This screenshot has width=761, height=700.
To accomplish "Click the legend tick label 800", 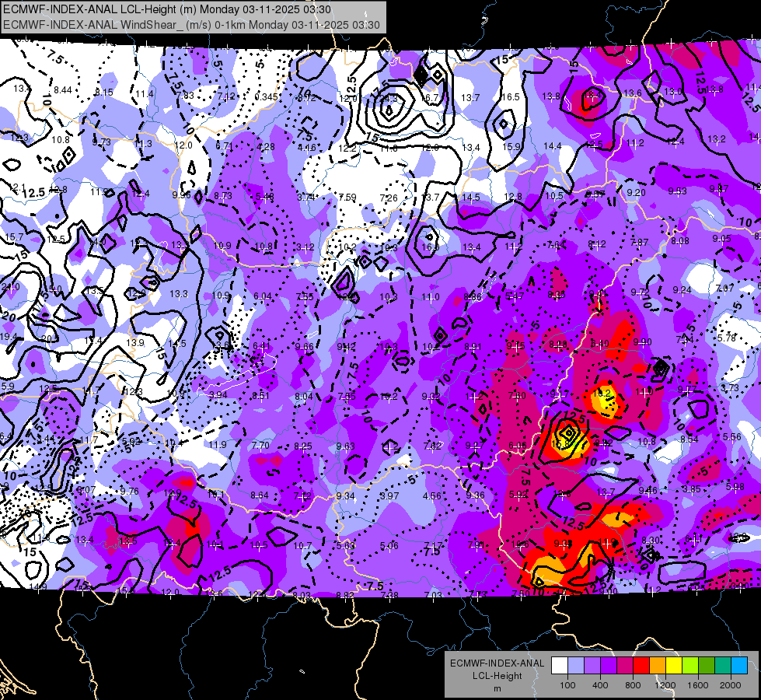I will [x=633, y=685].
